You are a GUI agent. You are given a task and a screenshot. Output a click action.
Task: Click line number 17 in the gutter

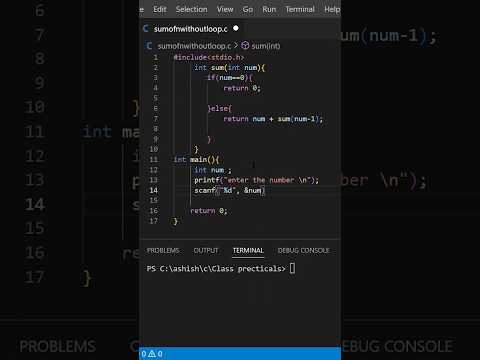[x=153, y=221]
